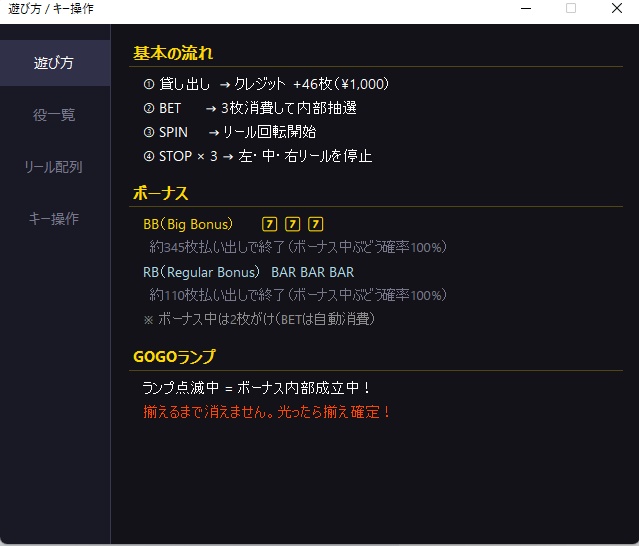This screenshot has width=639, height=546.
Task: Click the 約110枚払い出しで終了 description
Action: (x=298, y=295)
